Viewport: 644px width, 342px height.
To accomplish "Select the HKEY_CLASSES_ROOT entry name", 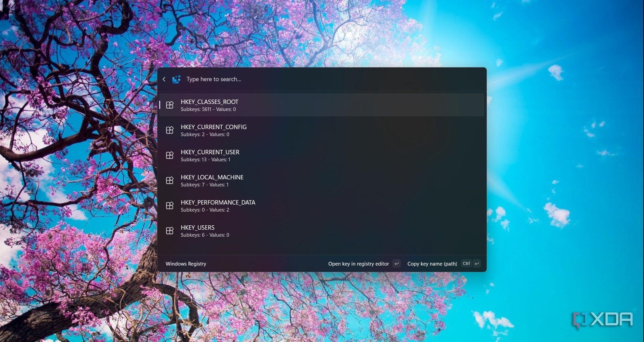I will 209,102.
